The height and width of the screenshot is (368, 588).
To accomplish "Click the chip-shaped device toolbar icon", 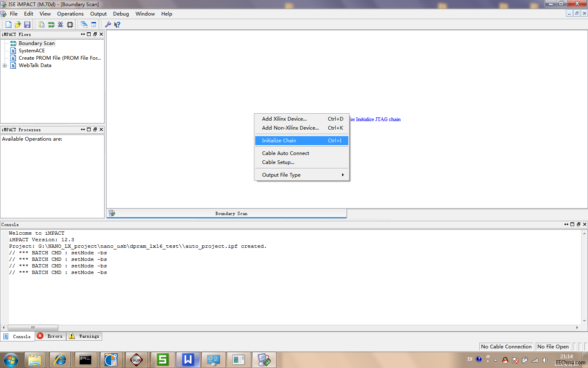I will tap(70, 25).
